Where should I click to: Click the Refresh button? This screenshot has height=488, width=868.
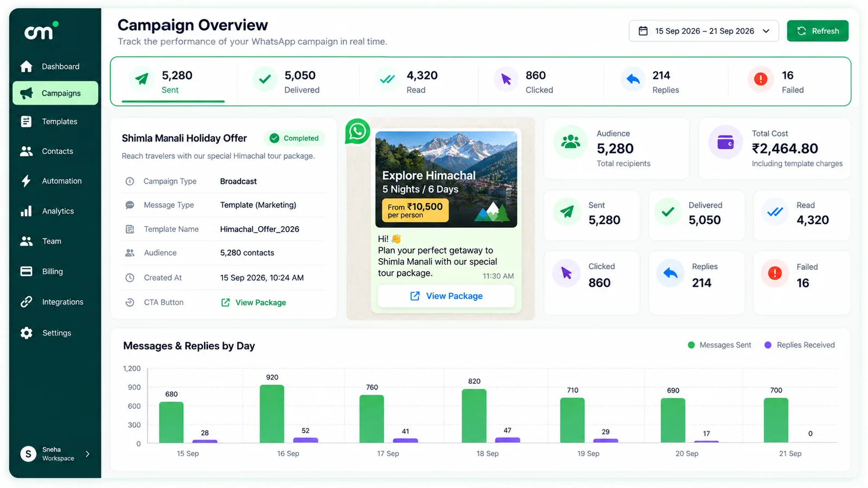point(818,31)
